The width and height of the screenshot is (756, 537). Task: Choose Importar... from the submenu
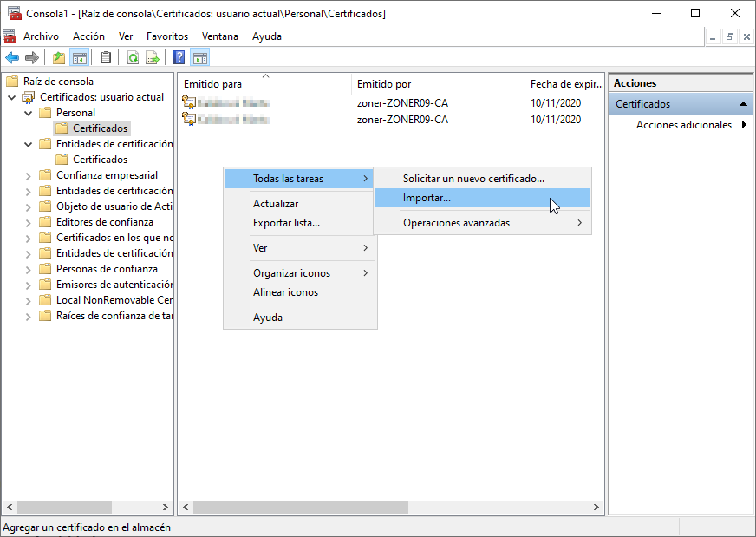click(x=482, y=198)
